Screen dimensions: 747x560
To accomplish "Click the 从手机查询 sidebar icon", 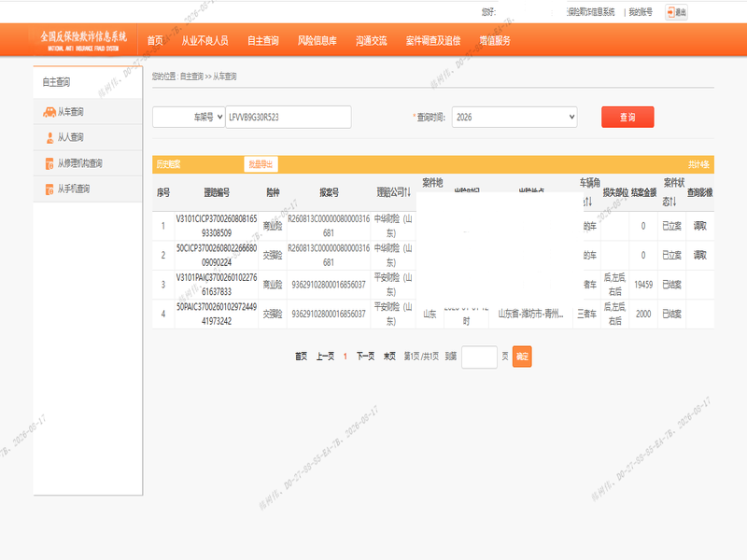I will [49, 189].
